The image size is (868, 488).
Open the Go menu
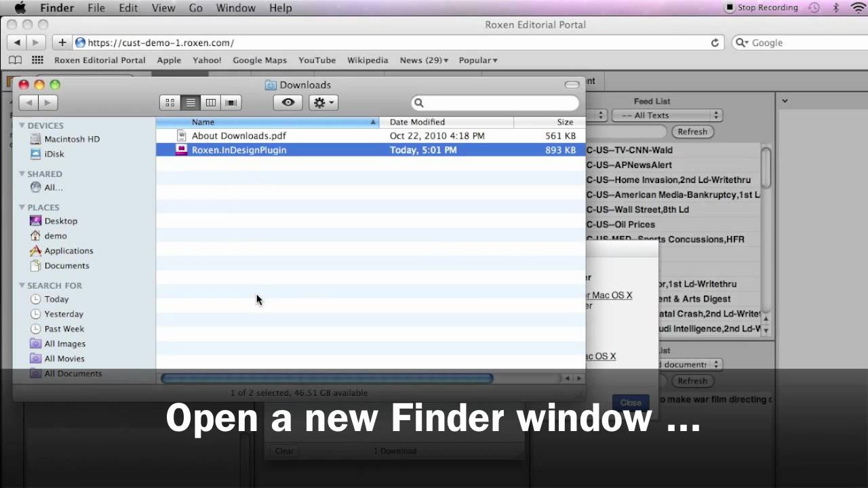point(196,8)
